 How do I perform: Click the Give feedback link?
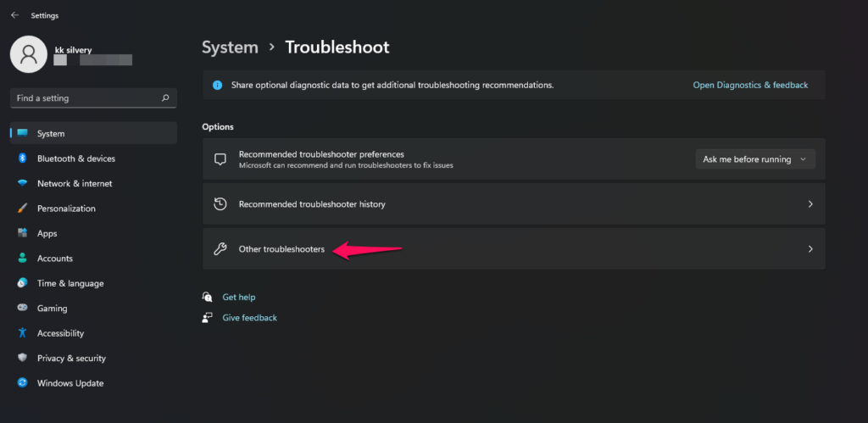coord(250,318)
